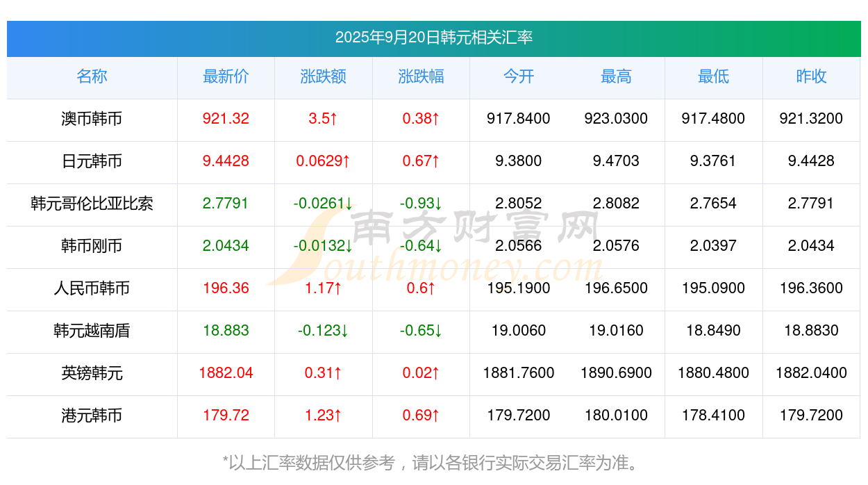Click the high value 9.4703
This screenshot has width=868, height=485.
(616, 161)
